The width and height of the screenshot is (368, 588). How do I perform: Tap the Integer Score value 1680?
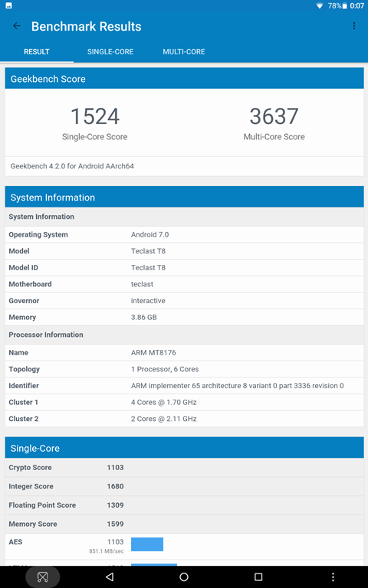[x=115, y=486]
